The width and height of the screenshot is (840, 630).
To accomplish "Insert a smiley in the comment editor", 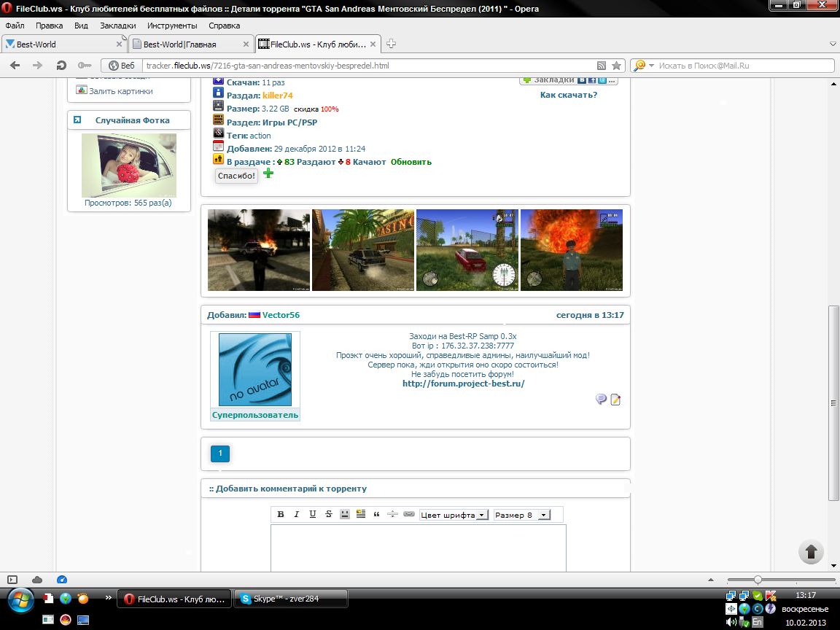I will tap(344, 514).
